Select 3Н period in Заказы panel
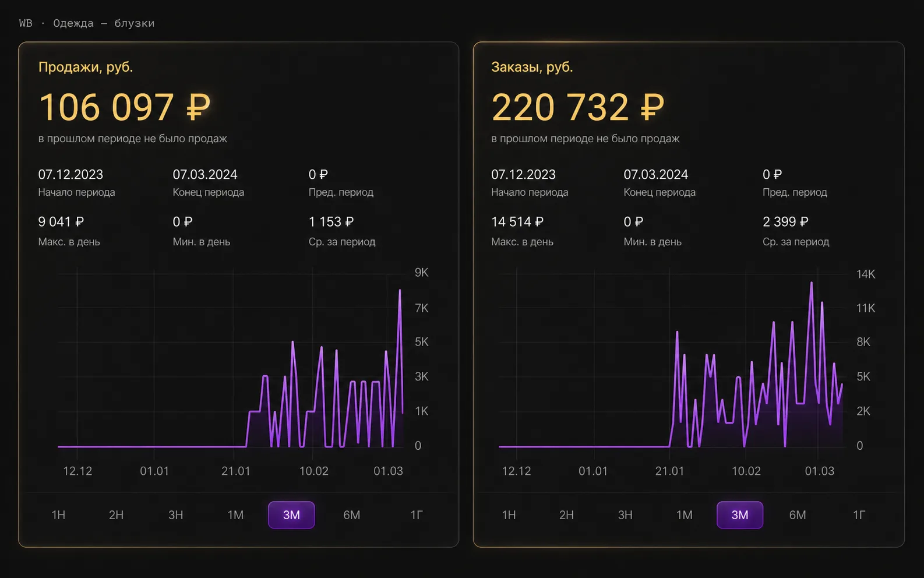 [625, 515]
